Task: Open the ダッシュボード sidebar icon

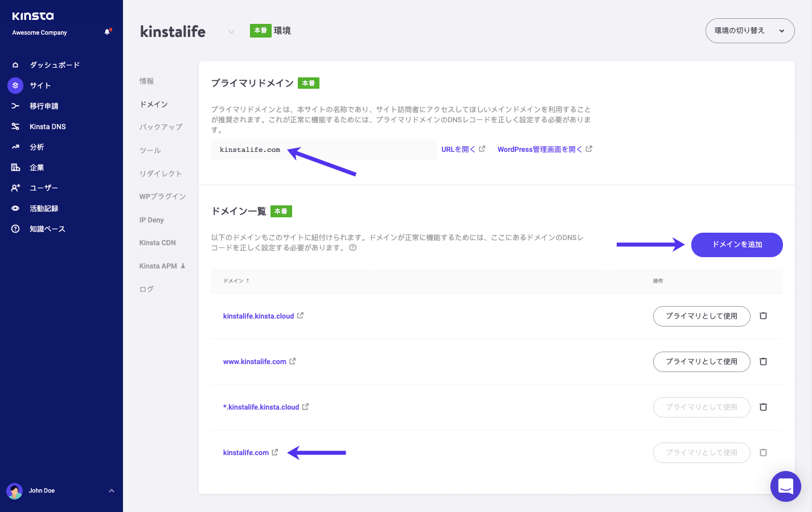Action: (14, 64)
